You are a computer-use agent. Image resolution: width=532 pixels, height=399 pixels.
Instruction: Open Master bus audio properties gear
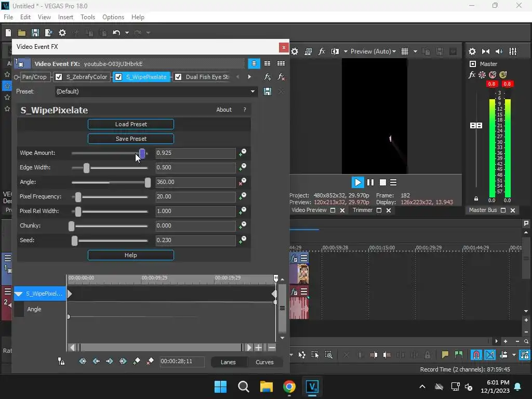(x=472, y=51)
